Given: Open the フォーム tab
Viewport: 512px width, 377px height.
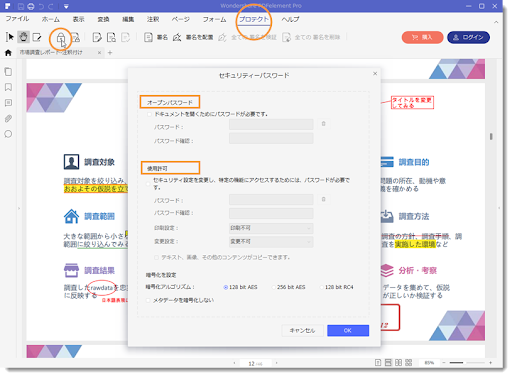Looking at the screenshot, I should point(215,19).
